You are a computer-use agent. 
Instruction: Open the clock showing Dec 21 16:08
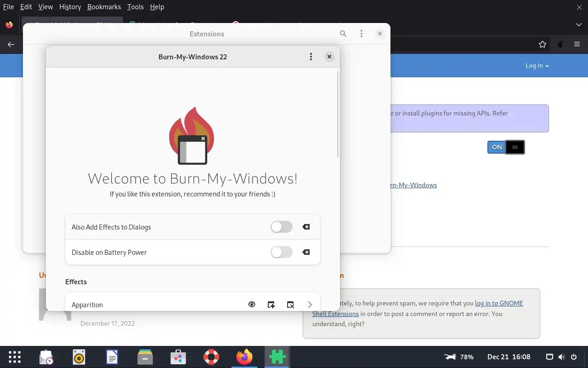click(x=509, y=357)
